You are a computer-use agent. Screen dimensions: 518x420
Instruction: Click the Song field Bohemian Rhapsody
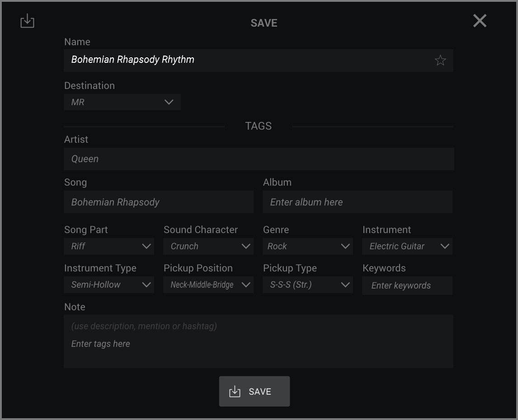click(x=159, y=202)
